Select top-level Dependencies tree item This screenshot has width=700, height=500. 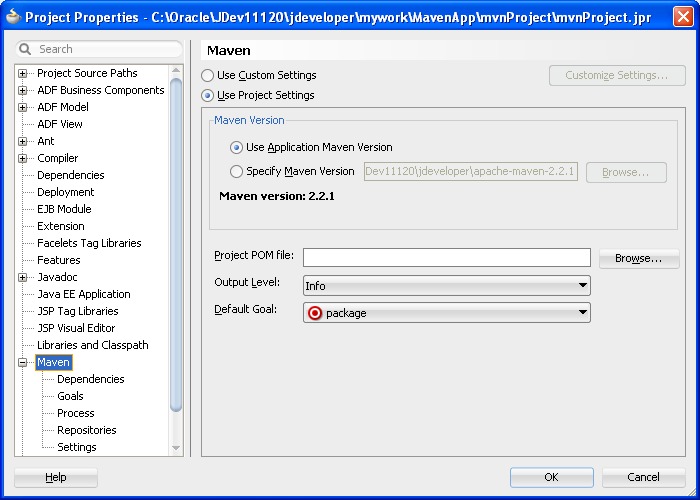click(71, 175)
